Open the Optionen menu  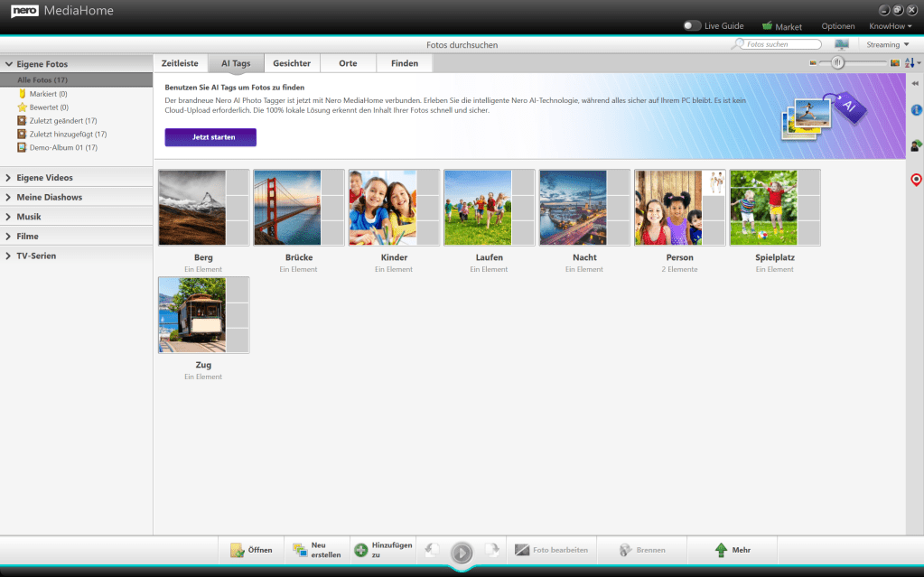[x=837, y=26]
